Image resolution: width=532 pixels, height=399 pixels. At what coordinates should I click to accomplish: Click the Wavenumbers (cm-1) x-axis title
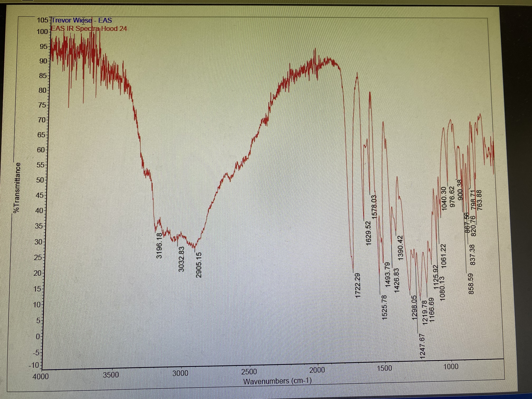coord(277,381)
